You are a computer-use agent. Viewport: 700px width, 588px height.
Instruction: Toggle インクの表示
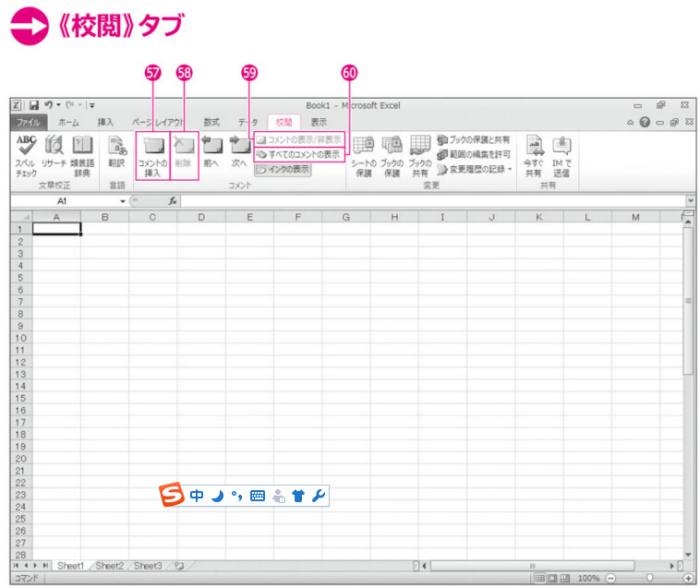[x=283, y=170]
